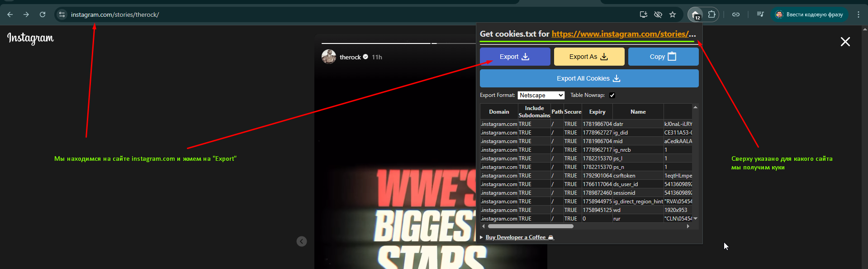Open the Extensions puzzle-piece menu
Viewport: 868px width, 269px height.
pyautogui.click(x=711, y=14)
